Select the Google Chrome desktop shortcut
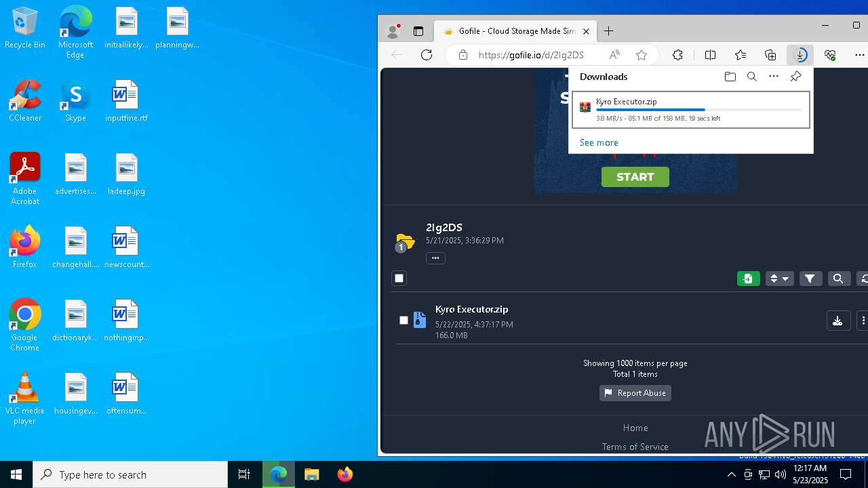 pyautogui.click(x=24, y=325)
